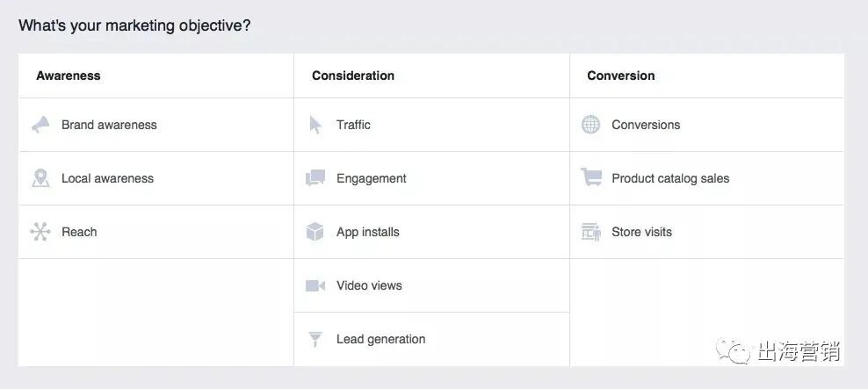868x389 pixels.
Task: Click the Reach network icon
Action: 40,232
